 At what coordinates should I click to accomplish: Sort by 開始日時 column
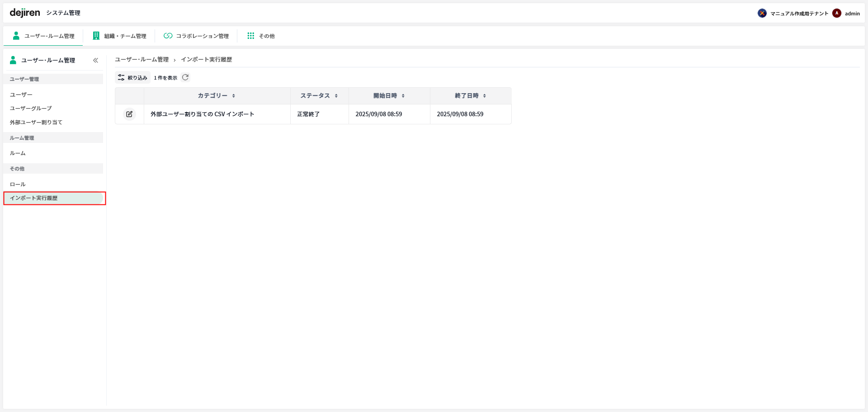pyautogui.click(x=389, y=96)
